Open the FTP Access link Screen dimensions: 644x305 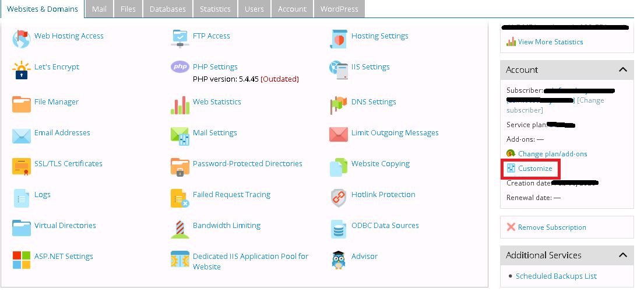(212, 36)
